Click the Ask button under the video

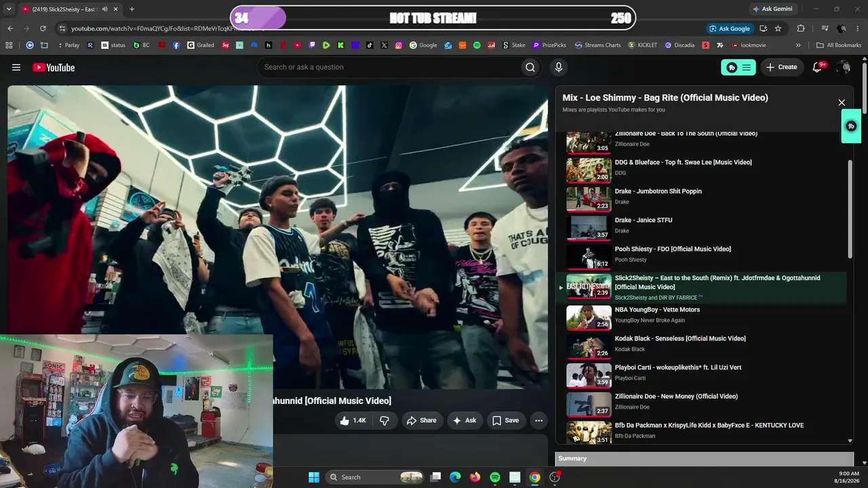(465, 420)
